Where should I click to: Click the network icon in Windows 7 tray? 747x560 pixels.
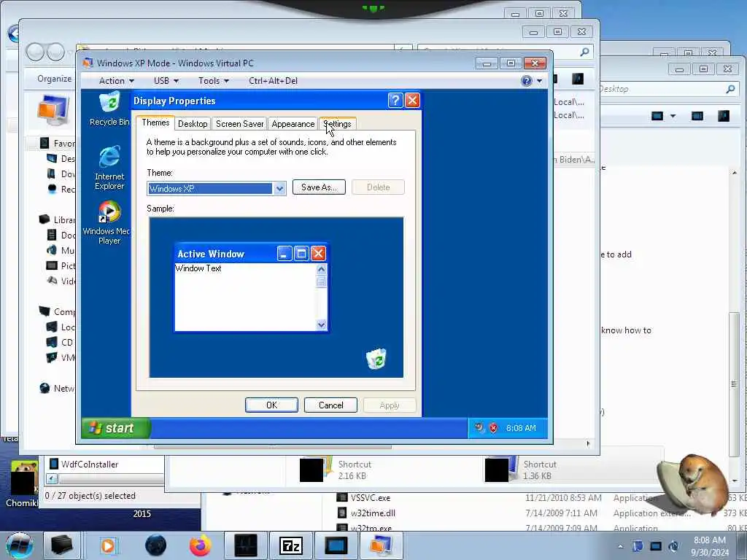[656, 546]
